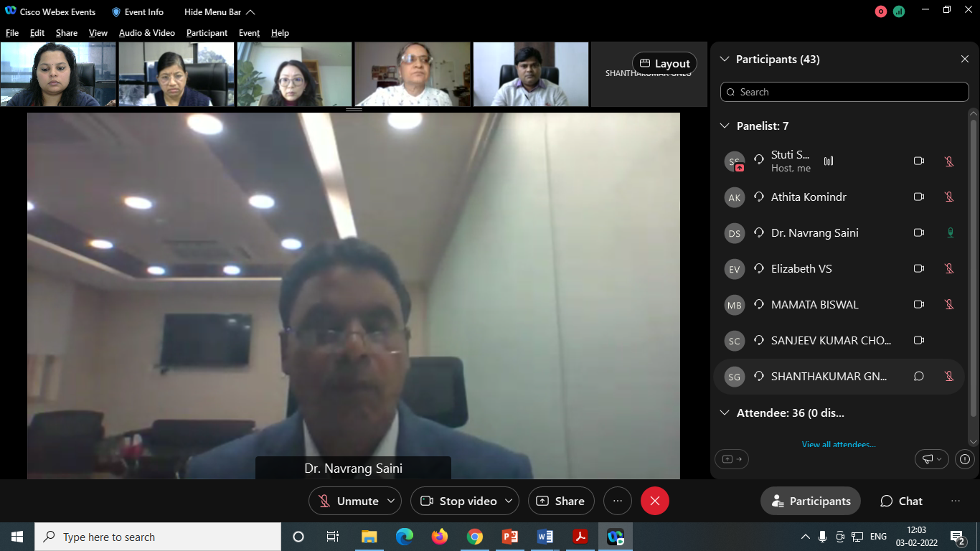
Task: Open the Participant menu
Action: coord(207,33)
